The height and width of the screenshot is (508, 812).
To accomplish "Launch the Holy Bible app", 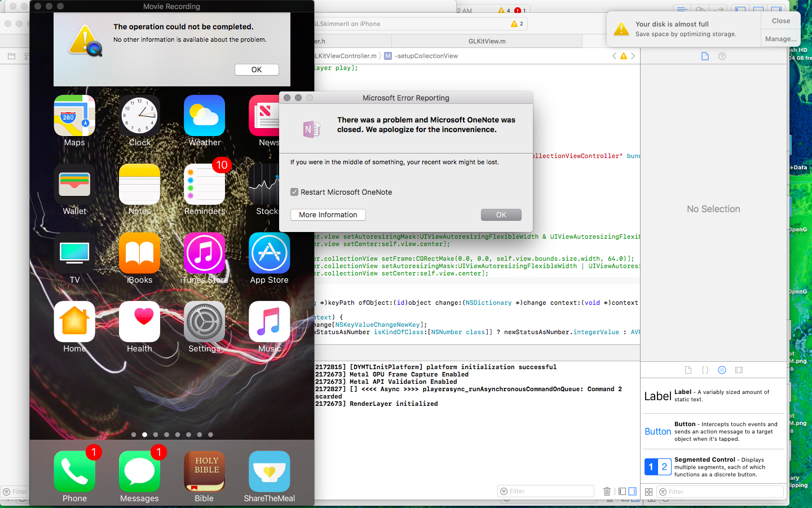I will pyautogui.click(x=204, y=472).
